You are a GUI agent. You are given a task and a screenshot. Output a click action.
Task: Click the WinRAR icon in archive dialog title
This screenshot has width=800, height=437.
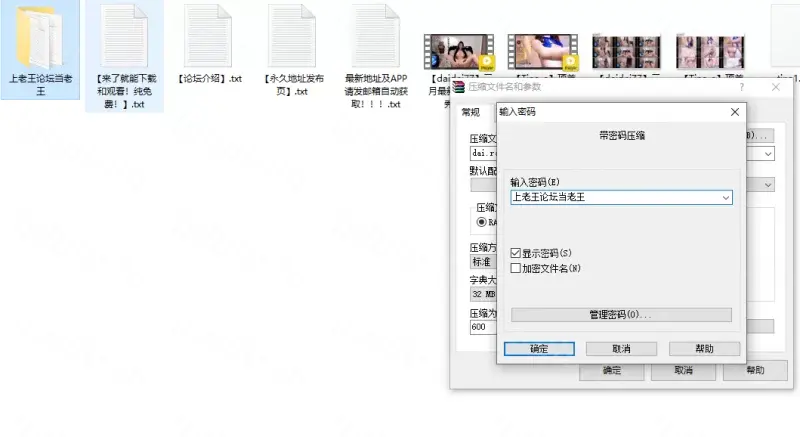click(459, 87)
